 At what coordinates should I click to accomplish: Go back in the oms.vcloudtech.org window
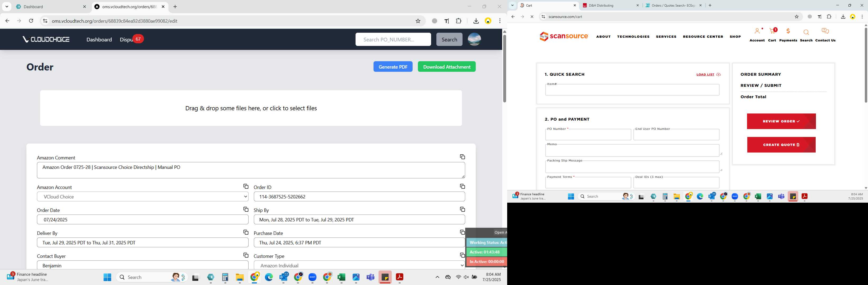coord(7,21)
